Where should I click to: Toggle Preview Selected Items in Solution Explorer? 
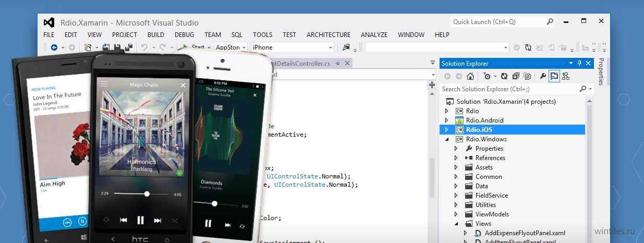click(x=554, y=76)
